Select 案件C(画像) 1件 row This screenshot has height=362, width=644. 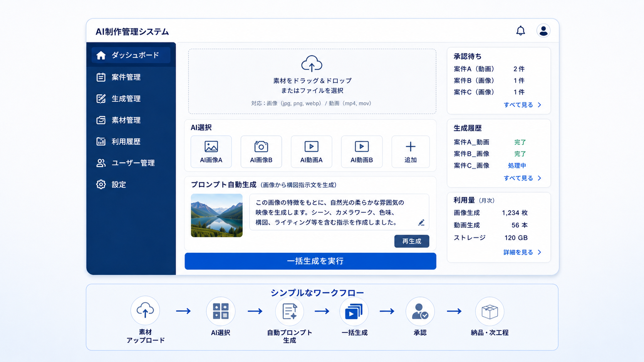(x=489, y=92)
